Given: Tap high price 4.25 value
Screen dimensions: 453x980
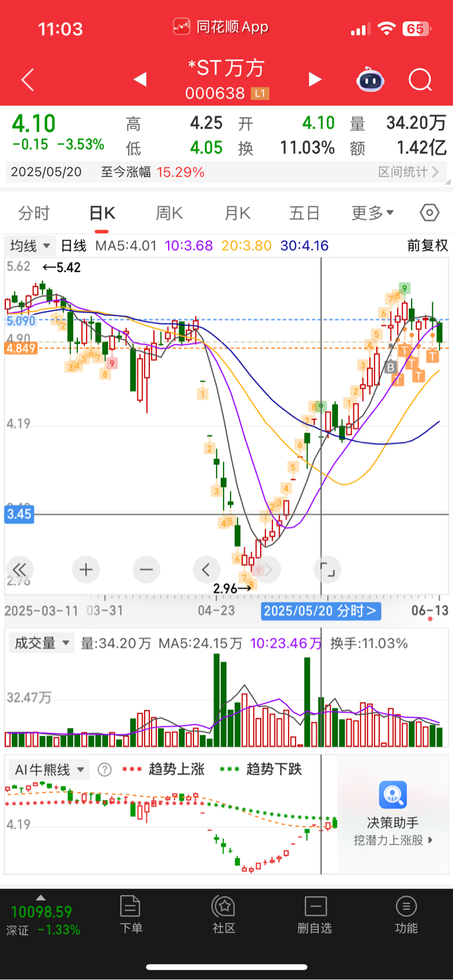Looking at the screenshot, I should pos(206,123).
